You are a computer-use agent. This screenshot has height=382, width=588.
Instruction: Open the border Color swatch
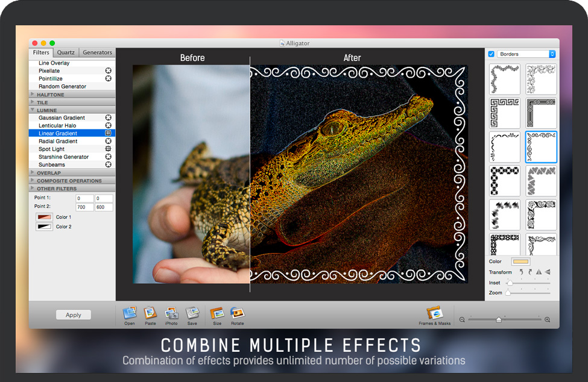coord(520,261)
